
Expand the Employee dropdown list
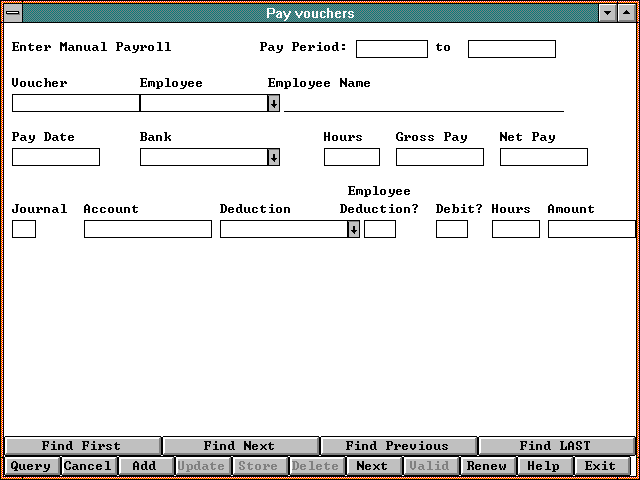[x=274, y=103]
